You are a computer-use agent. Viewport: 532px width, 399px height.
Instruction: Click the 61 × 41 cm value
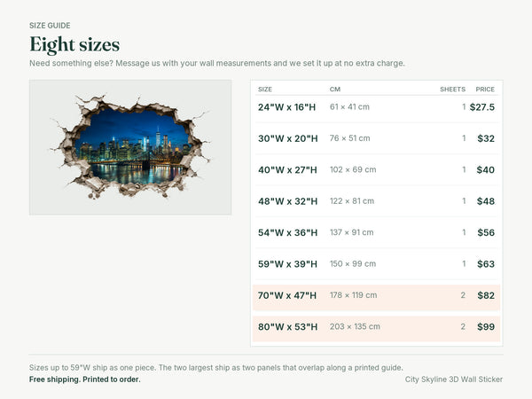[x=349, y=107]
